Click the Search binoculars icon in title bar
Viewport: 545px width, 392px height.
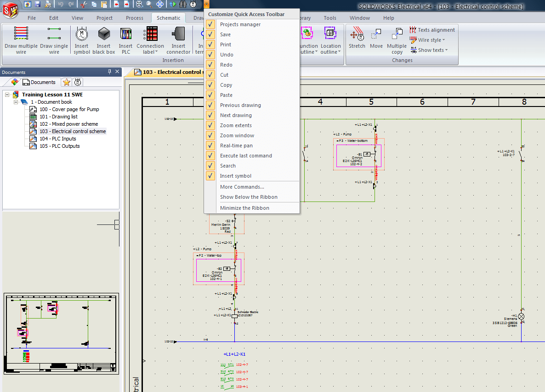coord(183,4)
